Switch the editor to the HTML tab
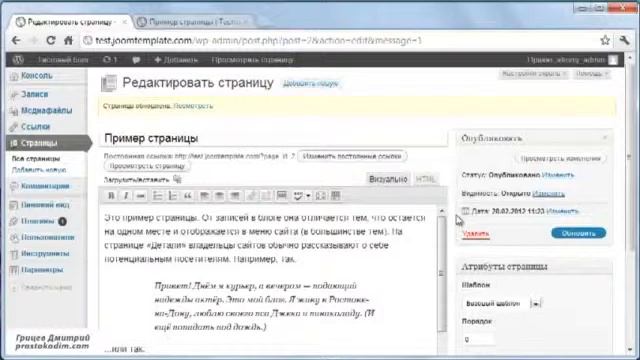This screenshot has width=640, height=360. (x=425, y=179)
